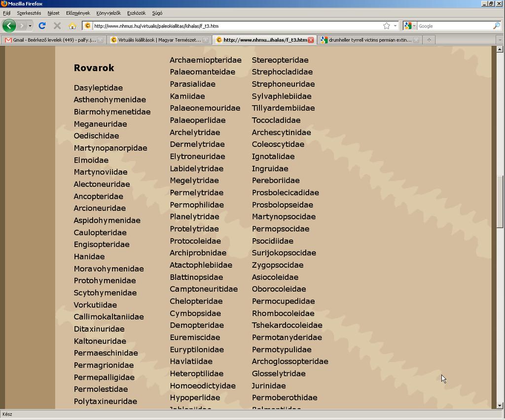Switch to the drumheller tyrrell victims tab
This screenshot has height=420, width=505.
(x=369, y=40)
